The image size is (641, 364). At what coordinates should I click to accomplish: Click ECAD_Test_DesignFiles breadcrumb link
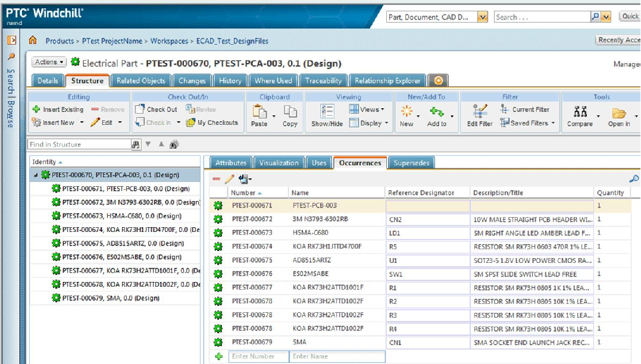(x=232, y=41)
